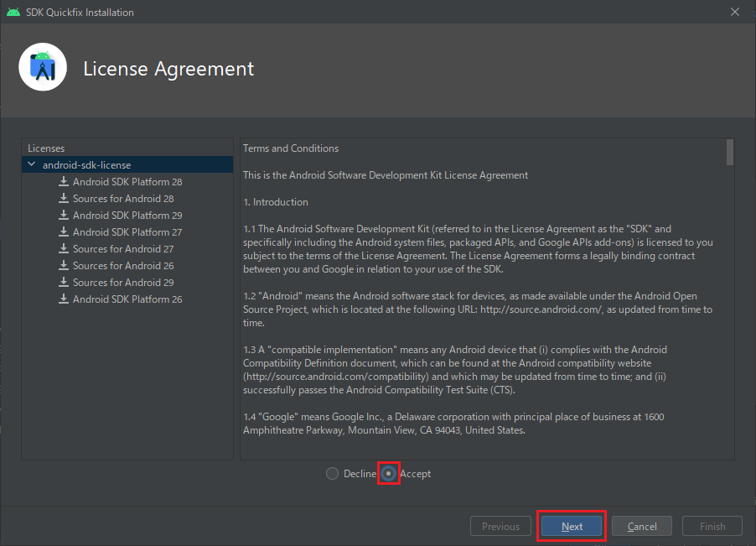756x546 pixels.
Task: Click download icon beside Android SDK Platform 26
Action: point(63,299)
